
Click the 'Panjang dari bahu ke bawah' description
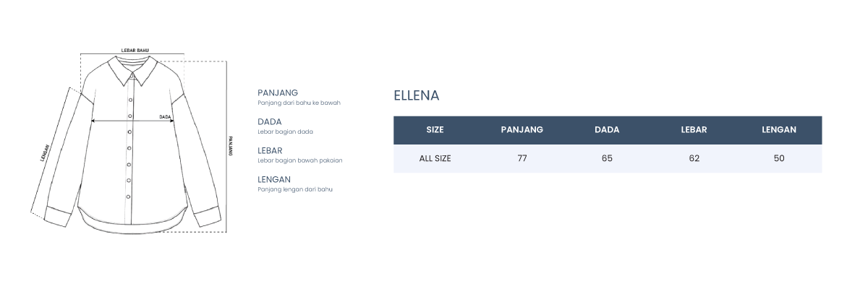(x=299, y=103)
